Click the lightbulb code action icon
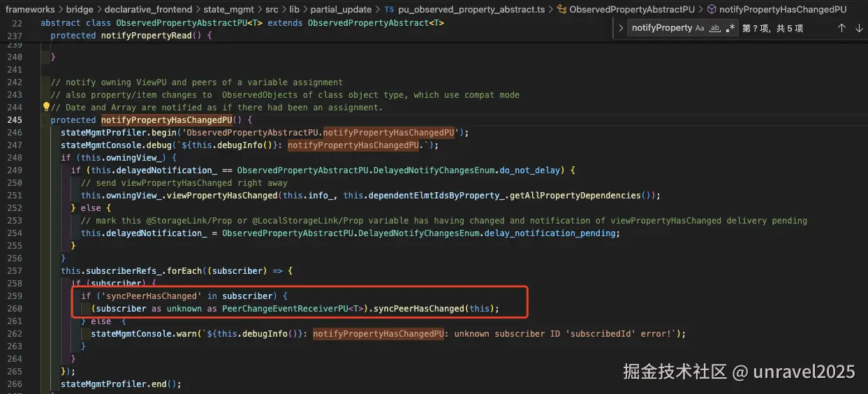The width and height of the screenshot is (868, 394). point(46,107)
